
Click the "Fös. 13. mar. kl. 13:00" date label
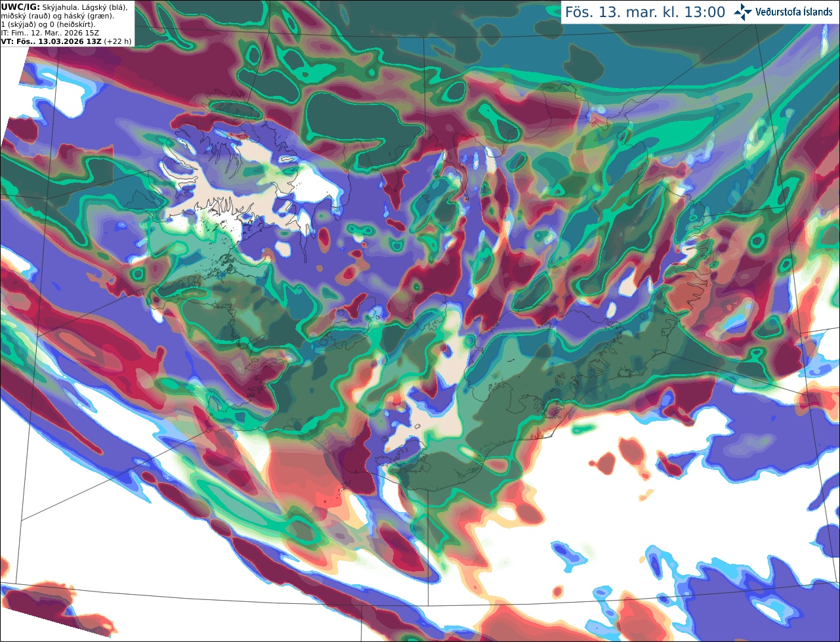(x=645, y=12)
